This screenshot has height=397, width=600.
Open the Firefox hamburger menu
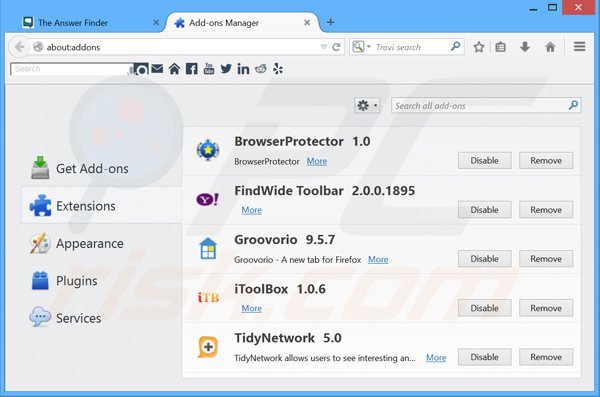(579, 47)
